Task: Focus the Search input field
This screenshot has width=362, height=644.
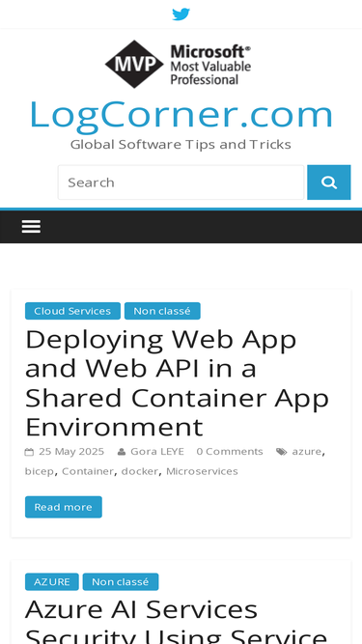Action: [x=181, y=182]
